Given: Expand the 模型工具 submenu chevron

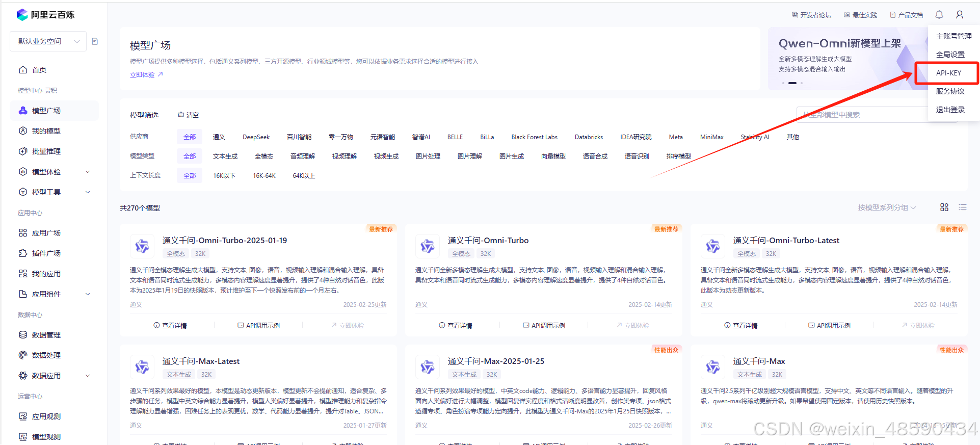Looking at the screenshot, I should click(88, 192).
